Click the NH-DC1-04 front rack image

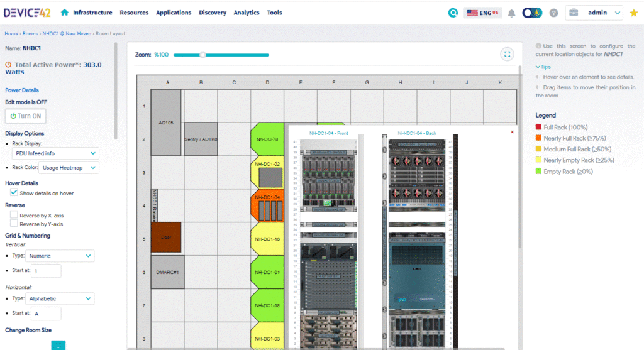[x=328, y=244]
